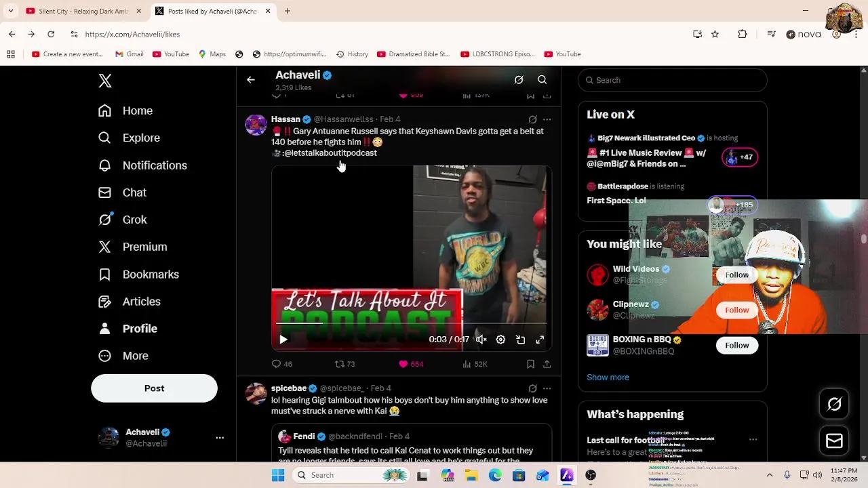Click Grok explain icon on spicebae's post
The image size is (868, 488).
coord(532,388)
